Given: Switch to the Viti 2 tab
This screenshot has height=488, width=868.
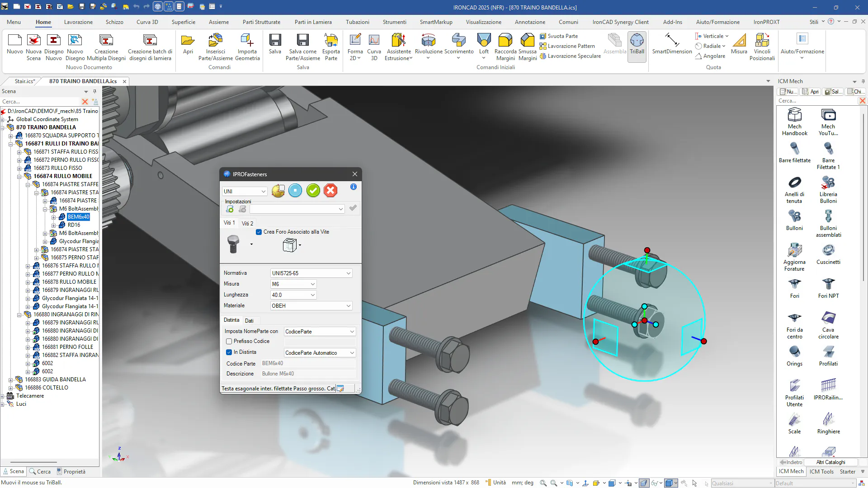Looking at the screenshot, I should (247, 224).
